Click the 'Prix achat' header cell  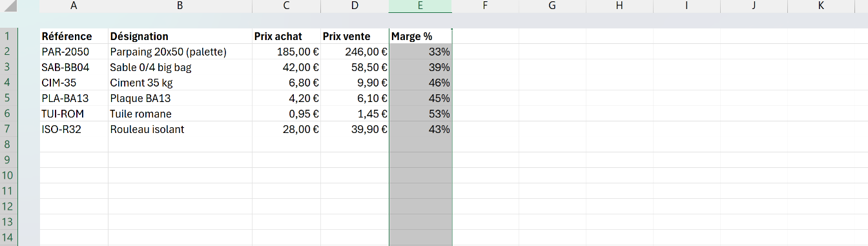click(x=286, y=36)
